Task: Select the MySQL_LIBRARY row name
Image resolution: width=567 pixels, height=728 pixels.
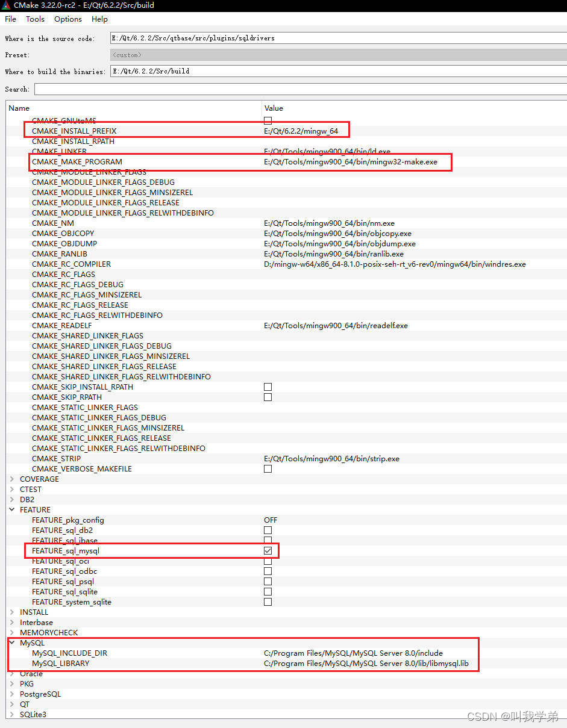Action: click(x=60, y=663)
